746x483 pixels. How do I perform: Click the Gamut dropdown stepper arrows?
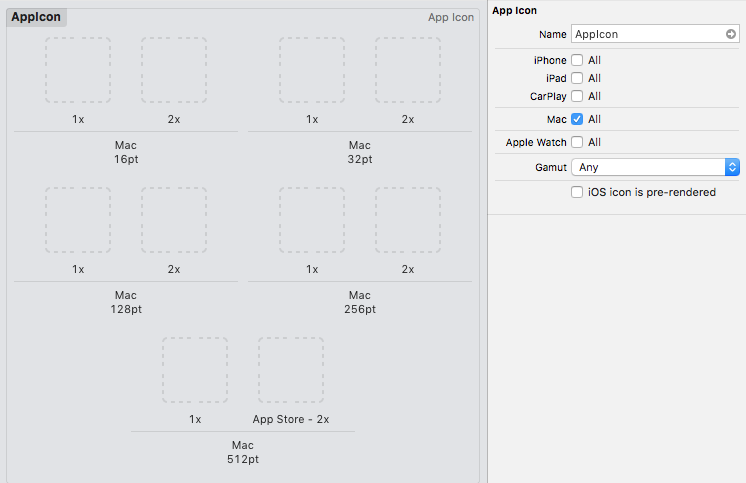pyautogui.click(x=732, y=167)
